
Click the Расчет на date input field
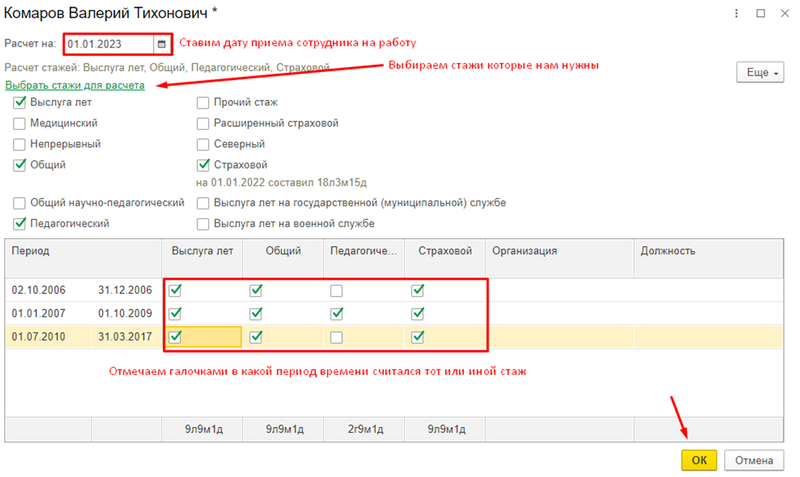[x=108, y=44]
